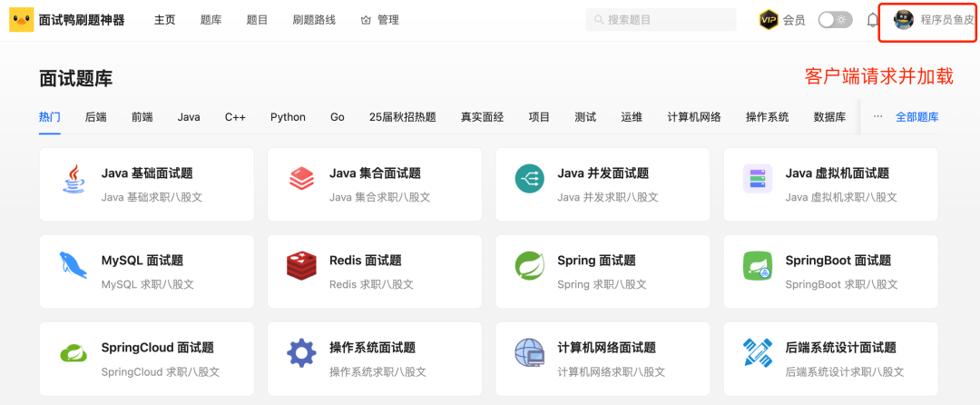Open the 全部题库 link
Screen dimensions: 980x405
[x=916, y=117]
